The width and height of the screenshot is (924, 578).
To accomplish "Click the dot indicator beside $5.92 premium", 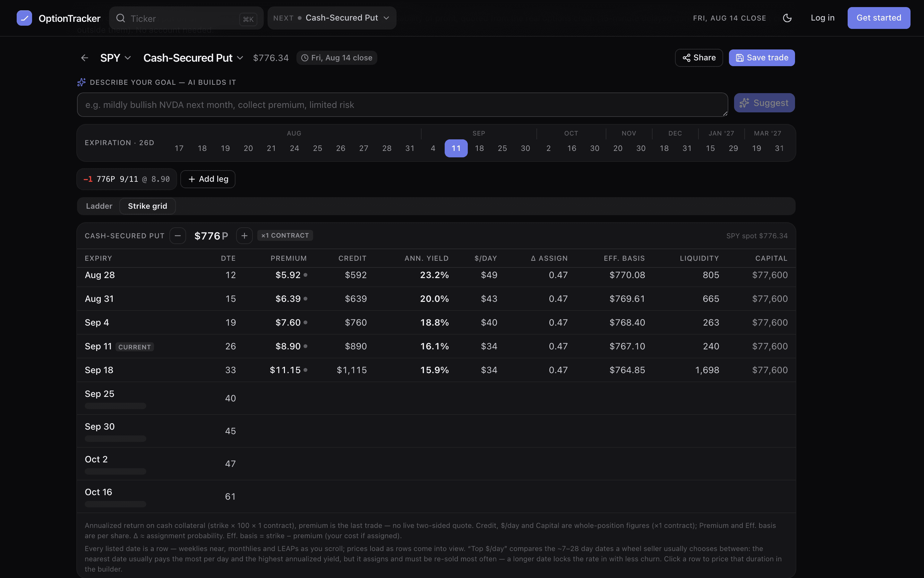I will (305, 275).
